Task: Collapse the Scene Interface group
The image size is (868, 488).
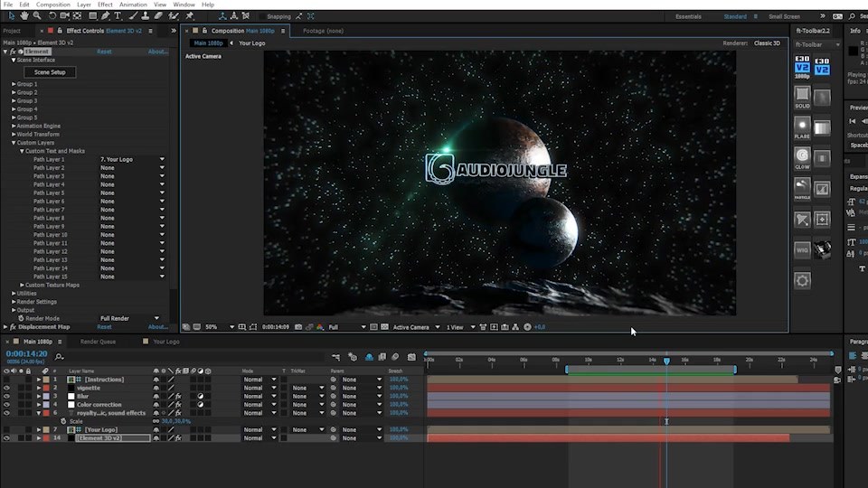Action: [x=14, y=60]
